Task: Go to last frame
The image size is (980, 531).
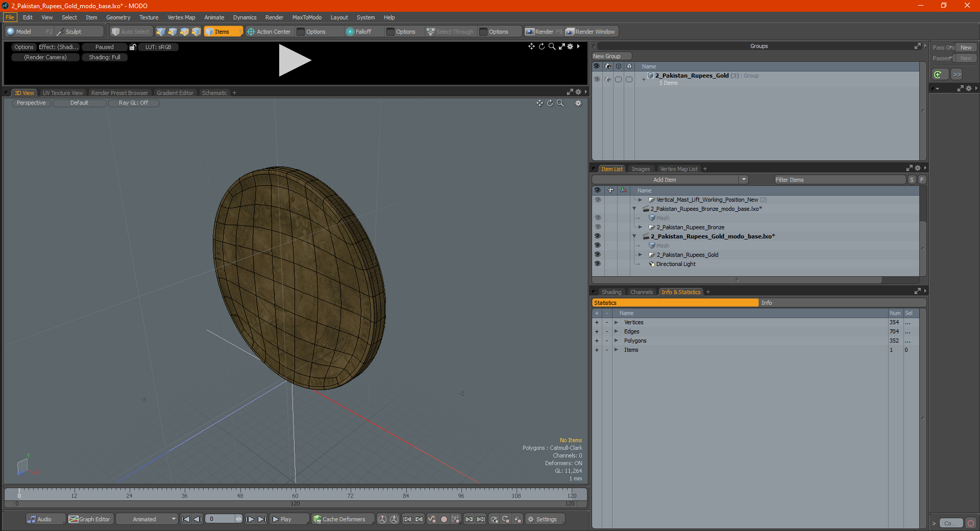Action: [x=262, y=519]
